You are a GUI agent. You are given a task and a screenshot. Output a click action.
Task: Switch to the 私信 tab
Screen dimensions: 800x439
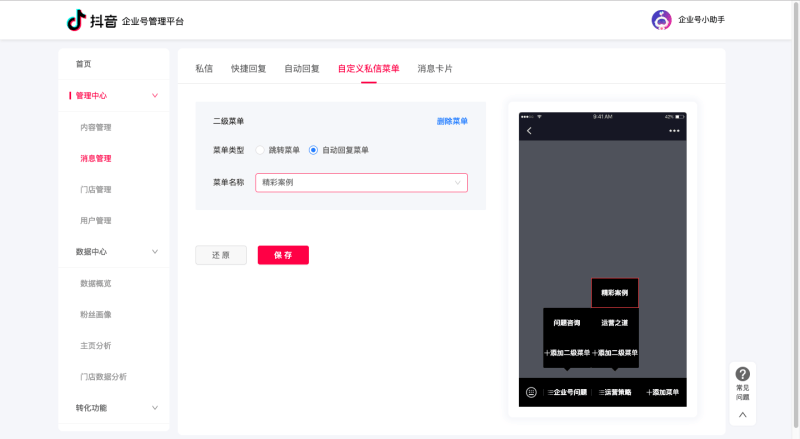coord(204,68)
